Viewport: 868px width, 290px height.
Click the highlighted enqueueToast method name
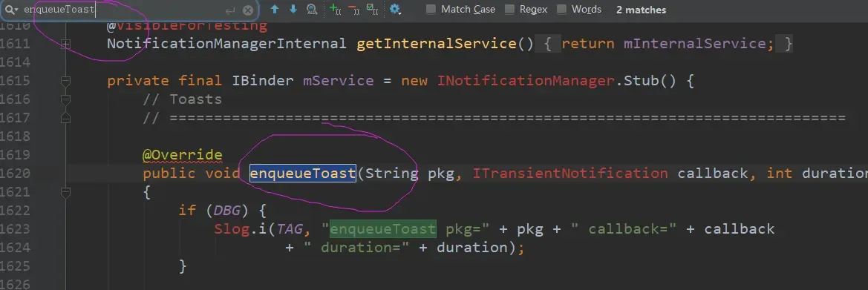(303, 174)
